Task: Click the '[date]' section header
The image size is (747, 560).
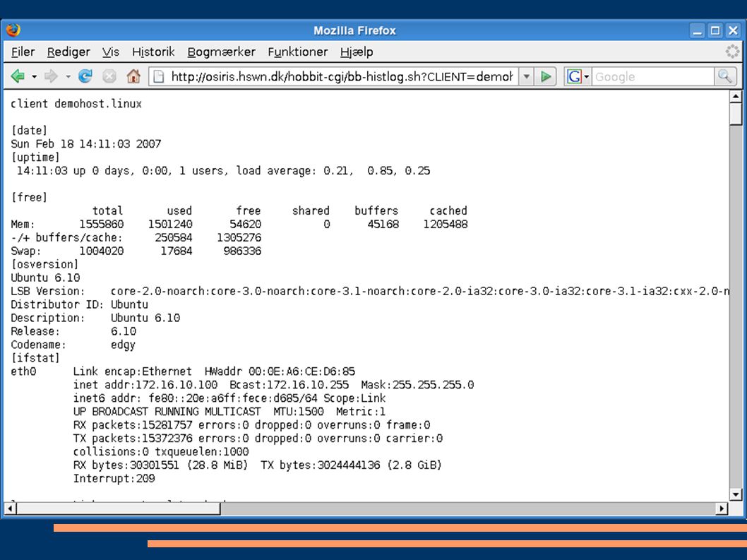Action: pyautogui.click(x=29, y=131)
